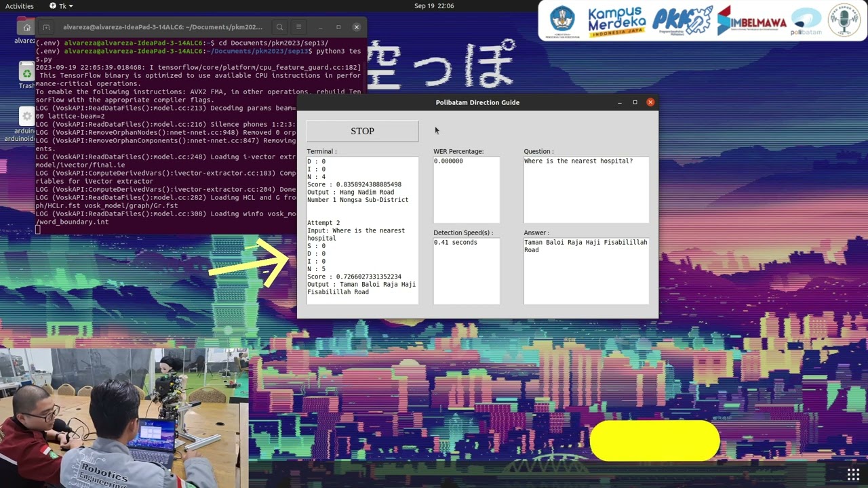The image size is (868, 488).
Task: Minimize the Polibatam Direction Guide window
Action: click(619, 102)
